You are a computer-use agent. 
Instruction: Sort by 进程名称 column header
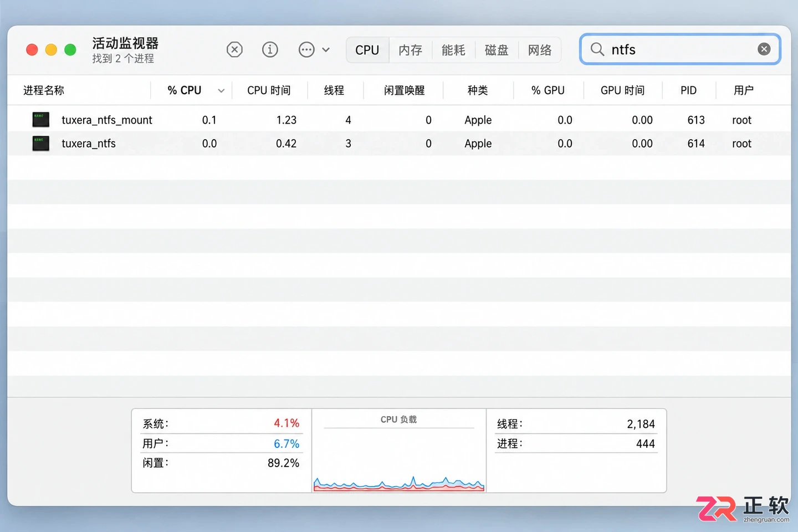[x=44, y=90]
